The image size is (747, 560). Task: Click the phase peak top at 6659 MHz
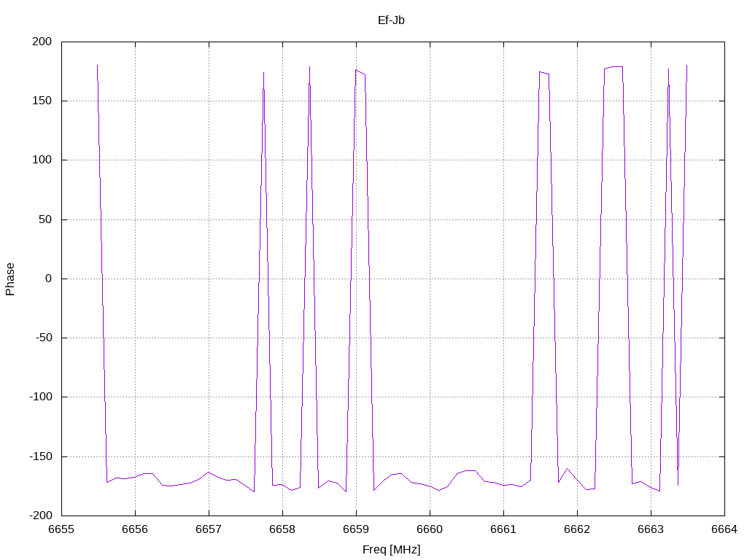(x=360, y=72)
